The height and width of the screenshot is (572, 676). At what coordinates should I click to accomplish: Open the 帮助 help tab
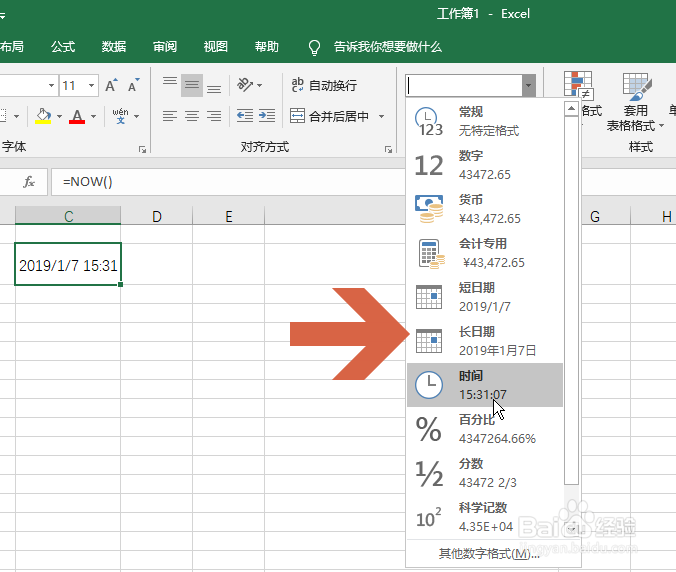(266, 47)
